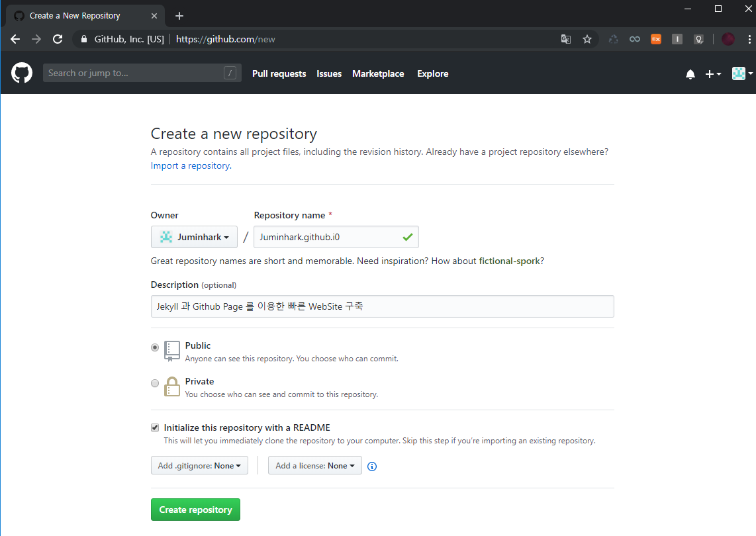Click the gray I extension icon

(677, 39)
